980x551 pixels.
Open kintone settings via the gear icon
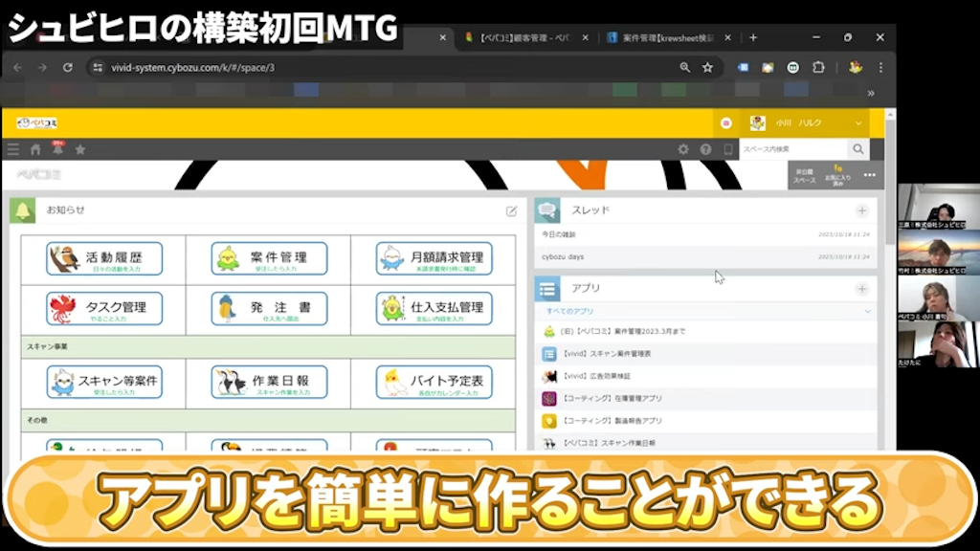[x=683, y=149]
